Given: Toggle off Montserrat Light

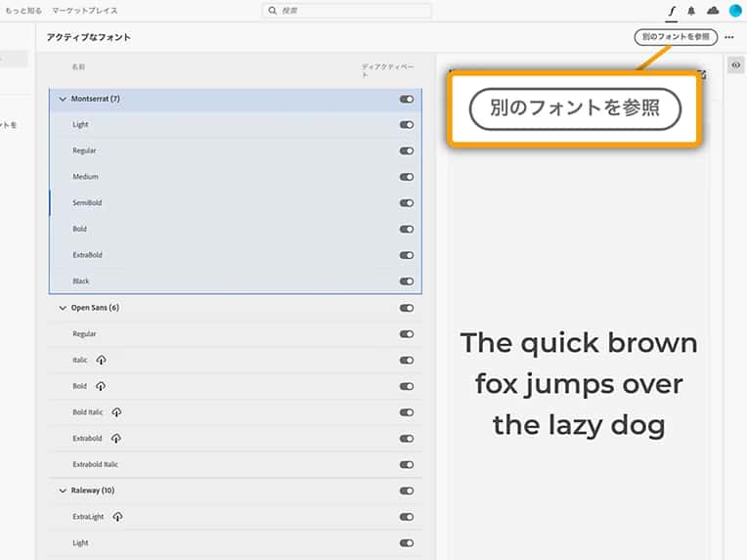Looking at the screenshot, I should click(407, 125).
